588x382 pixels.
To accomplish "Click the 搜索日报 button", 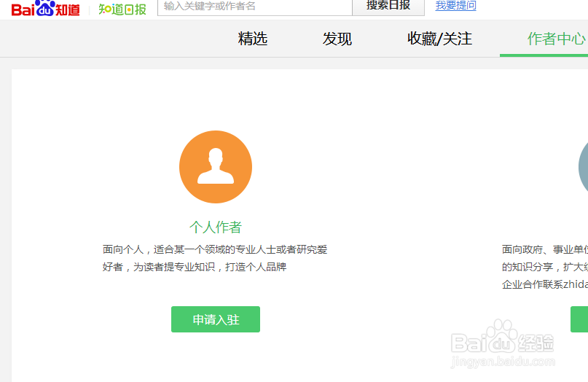I will tap(388, 7).
